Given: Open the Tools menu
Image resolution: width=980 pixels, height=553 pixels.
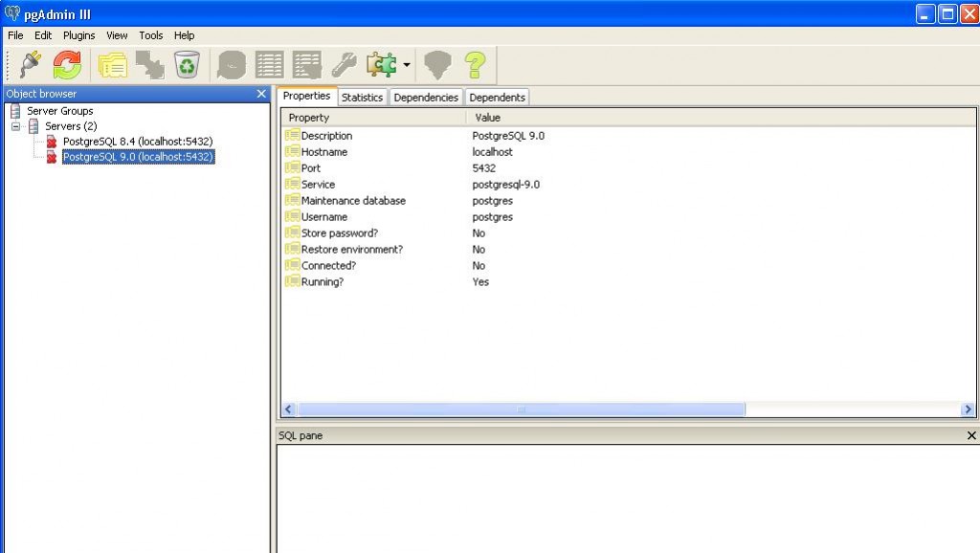Looking at the screenshot, I should pyautogui.click(x=151, y=35).
